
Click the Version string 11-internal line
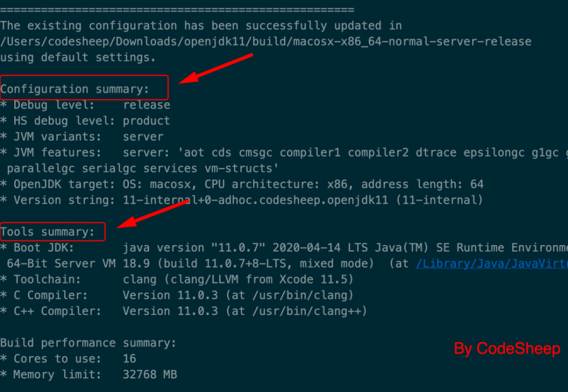tap(242, 200)
